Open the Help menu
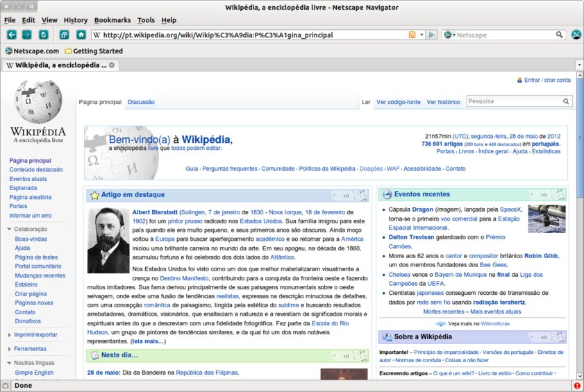584x392 pixels. click(169, 20)
